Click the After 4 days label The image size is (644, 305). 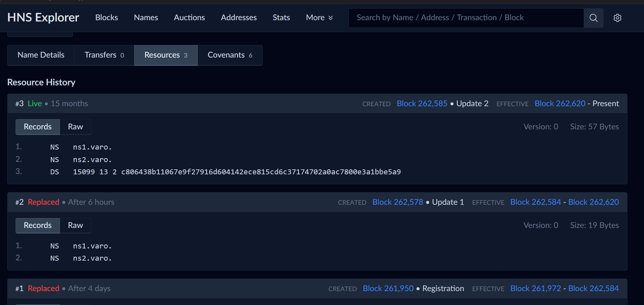click(x=89, y=288)
